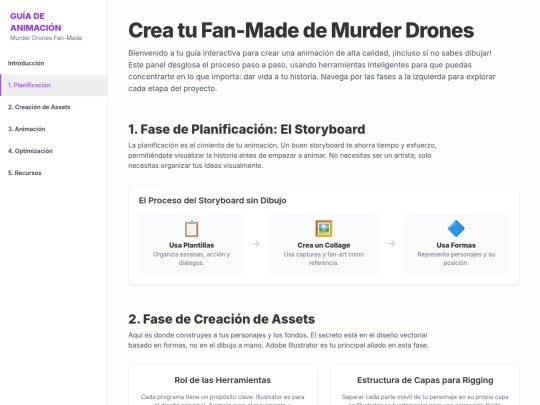This screenshot has width=540, height=405.
Task: Go to 2. Creación de Assets
Action: click(54, 107)
